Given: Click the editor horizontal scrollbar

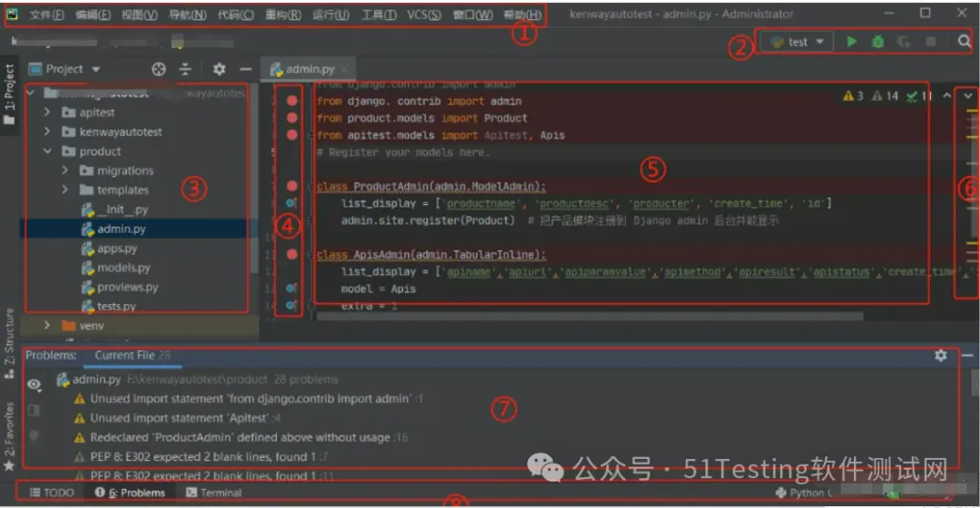Looking at the screenshot, I should pyautogui.click(x=590, y=317).
